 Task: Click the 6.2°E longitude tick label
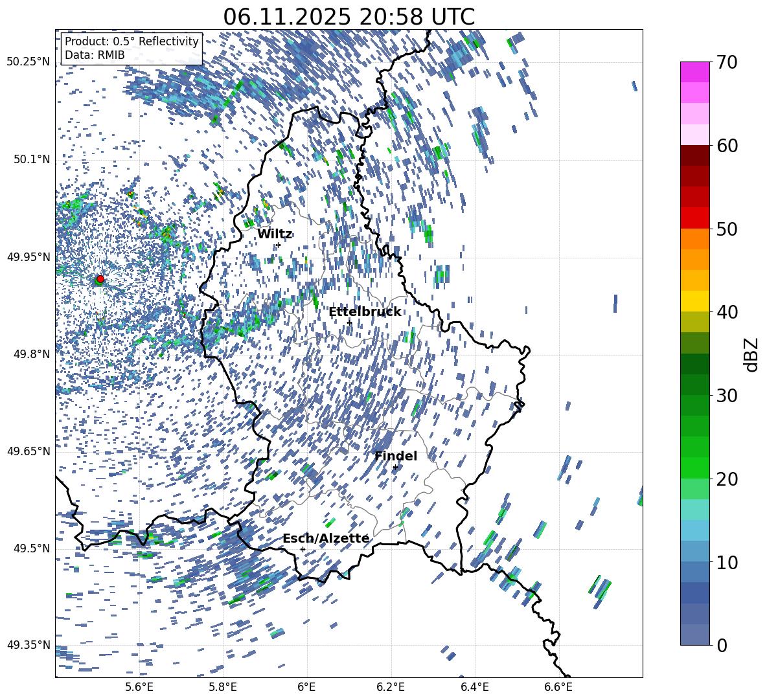tap(391, 687)
